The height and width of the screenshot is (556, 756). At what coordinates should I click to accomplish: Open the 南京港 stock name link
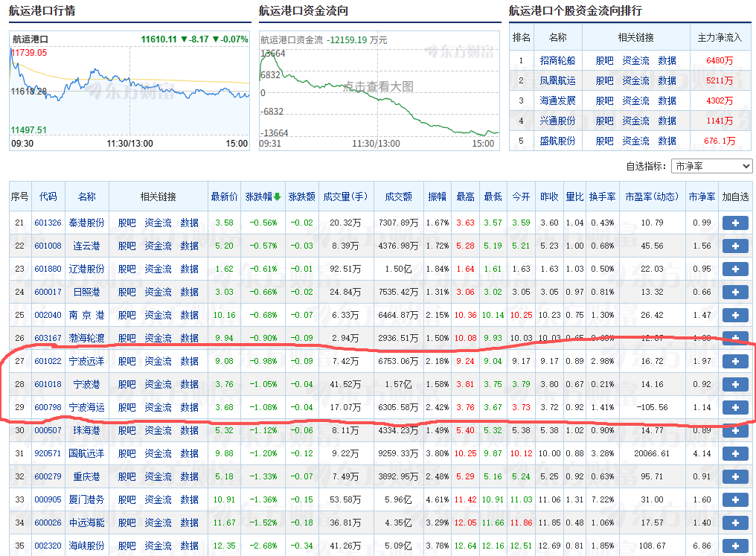(87, 316)
